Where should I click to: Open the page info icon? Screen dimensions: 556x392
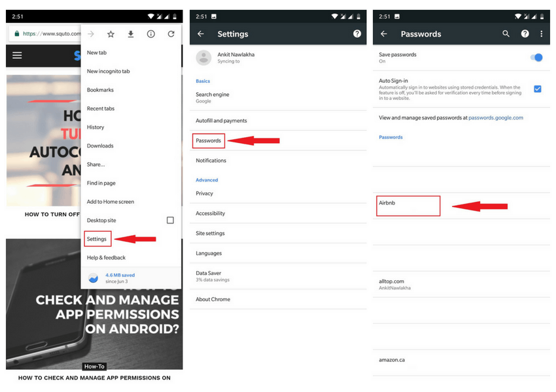pos(150,34)
